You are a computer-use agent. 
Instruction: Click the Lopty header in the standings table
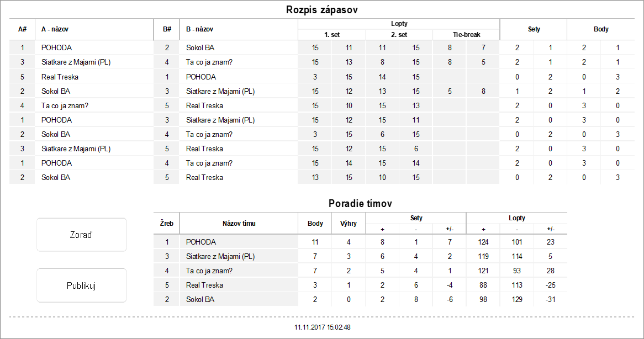tap(516, 218)
